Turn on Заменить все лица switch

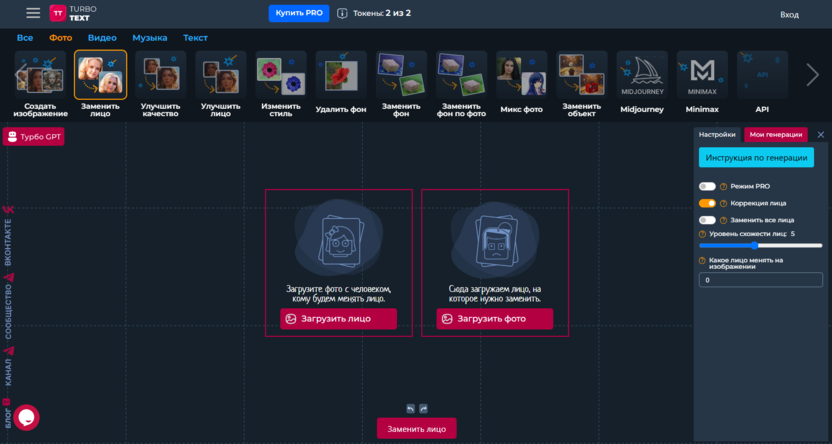coord(707,220)
